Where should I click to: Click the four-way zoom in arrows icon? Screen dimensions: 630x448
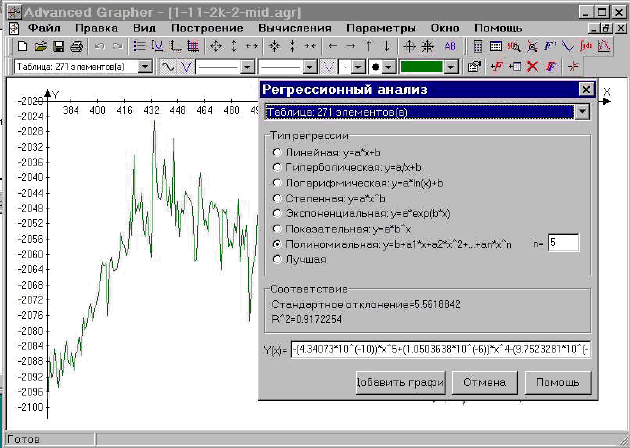click(x=274, y=46)
